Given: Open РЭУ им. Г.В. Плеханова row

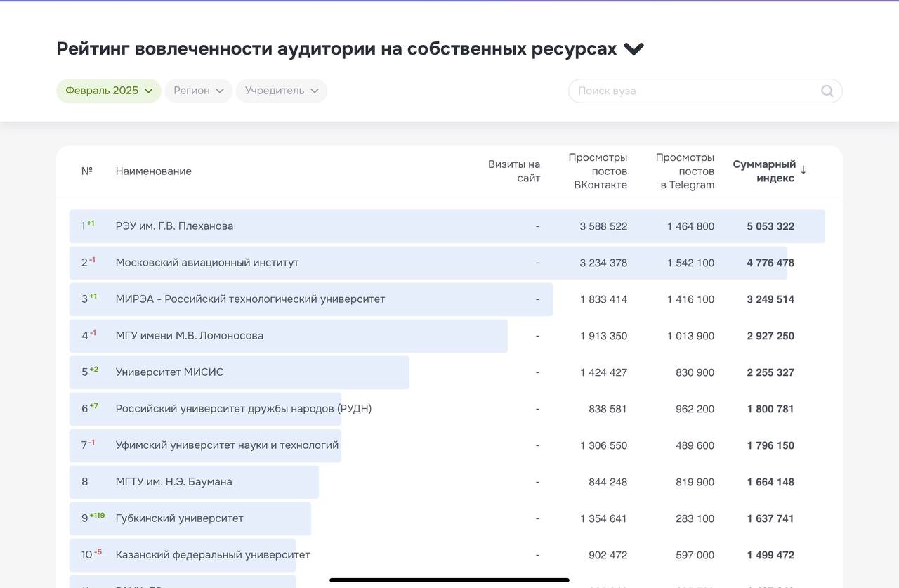Looking at the screenshot, I should [x=447, y=226].
